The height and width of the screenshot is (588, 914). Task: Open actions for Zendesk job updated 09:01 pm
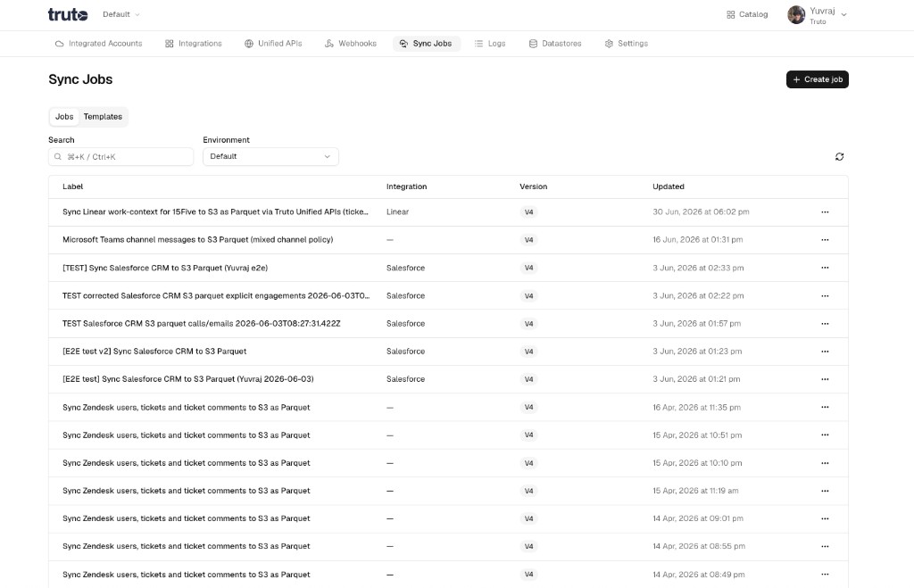(x=825, y=518)
